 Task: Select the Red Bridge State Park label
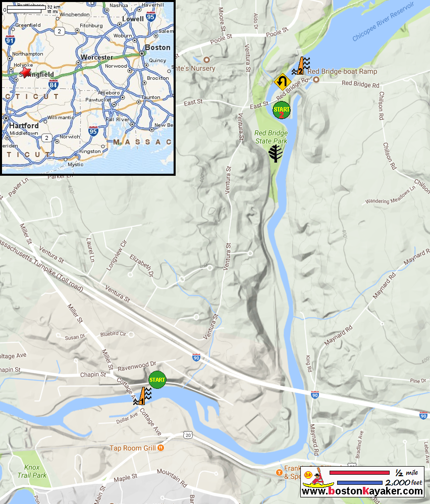pos(271,137)
